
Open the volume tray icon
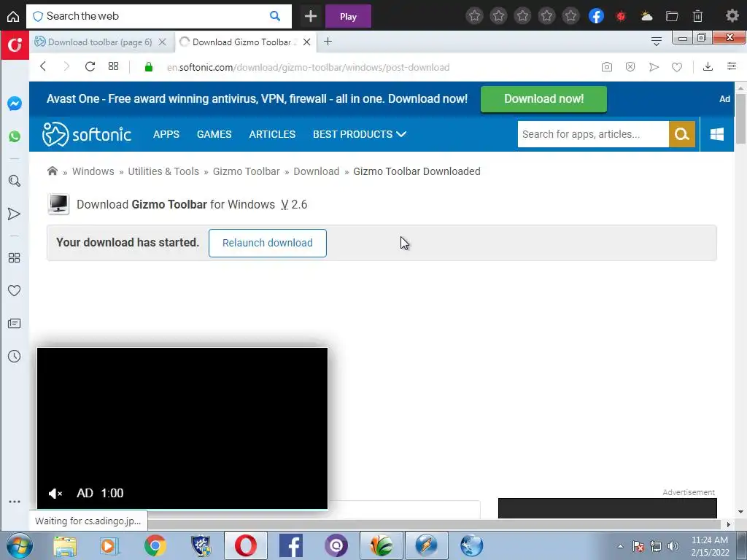click(x=673, y=546)
